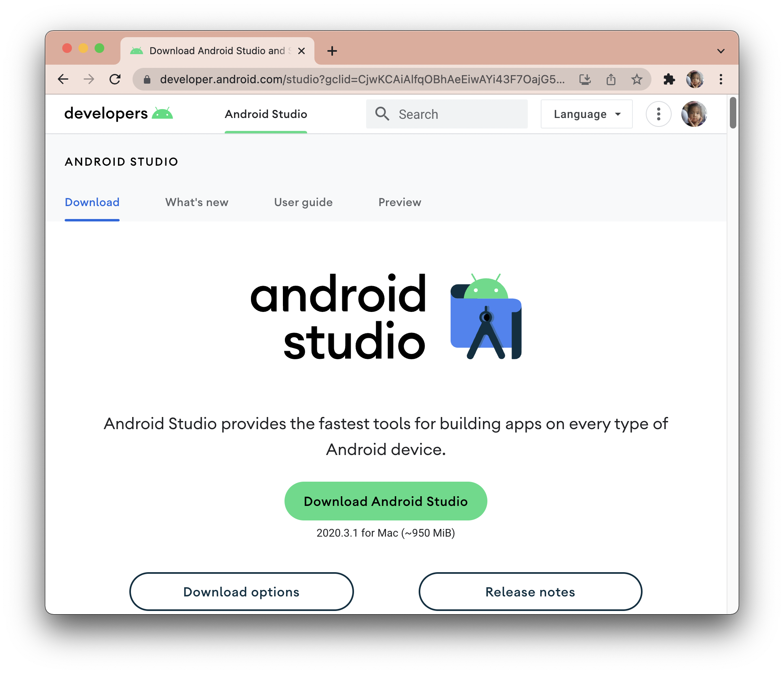Screen dimensions: 784x674
Task: Click the Release notes button
Action: point(530,592)
